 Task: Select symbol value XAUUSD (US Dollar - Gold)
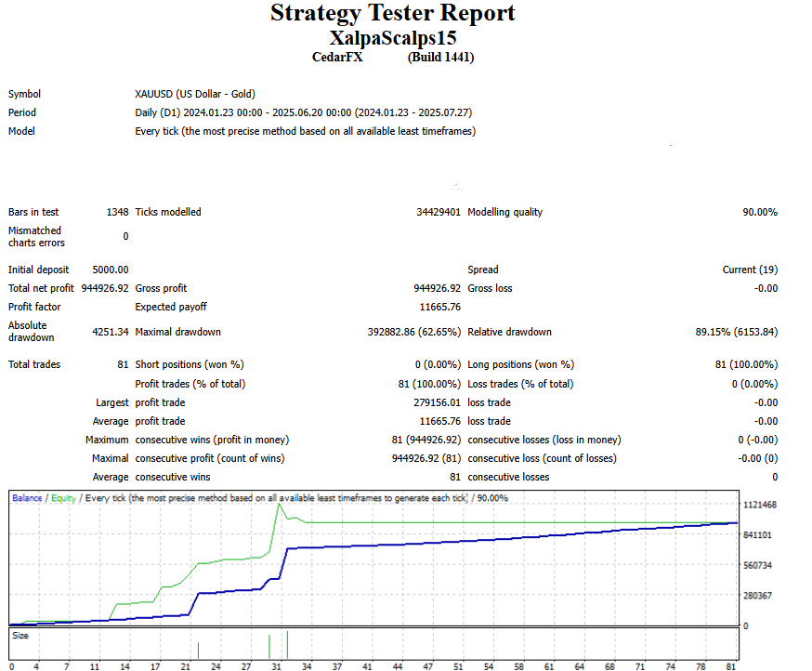point(195,94)
